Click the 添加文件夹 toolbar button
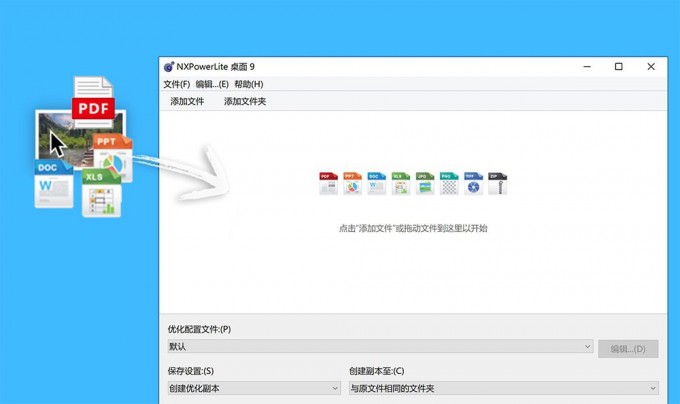Image resolution: width=680 pixels, height=404 pixels. 245,101
